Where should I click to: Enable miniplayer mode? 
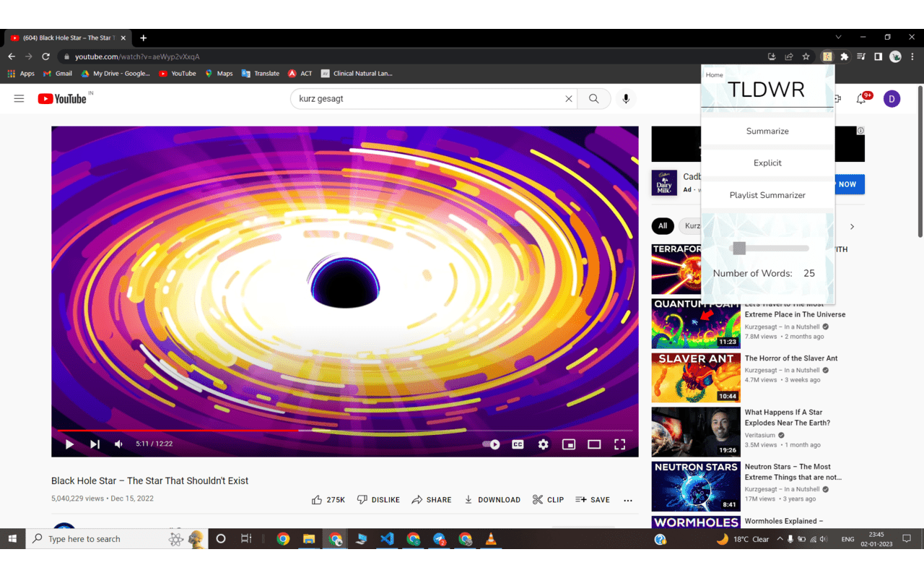pyautogui.click(x=569, y=444)
